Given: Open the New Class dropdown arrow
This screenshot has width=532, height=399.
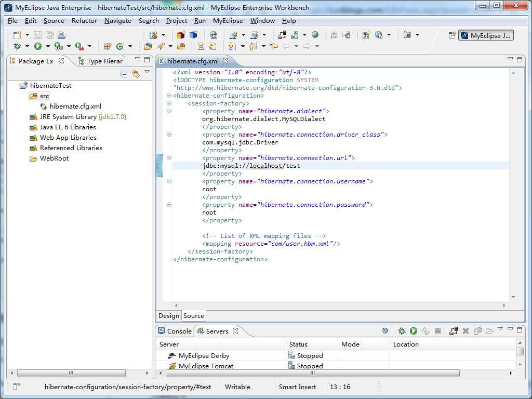Looking at the screenshot, I should [130, 46].
